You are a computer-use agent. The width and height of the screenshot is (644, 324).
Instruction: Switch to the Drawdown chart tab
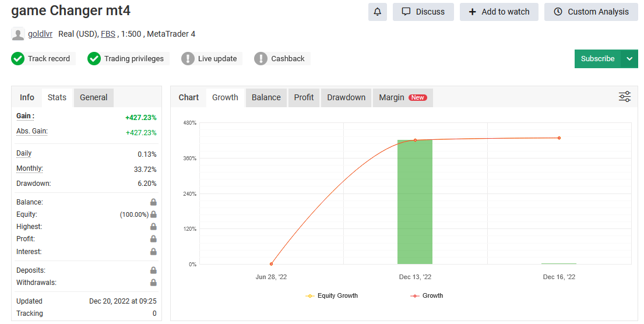click(x=346, y=97)
